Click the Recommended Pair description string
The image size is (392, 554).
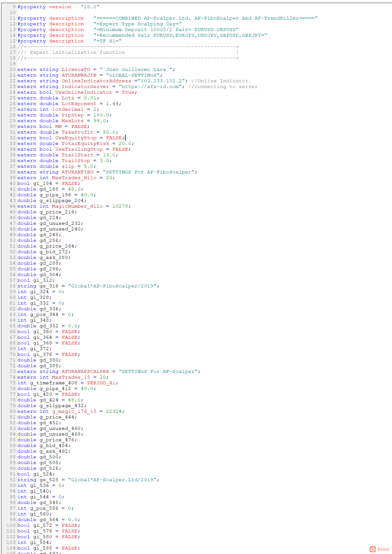180,35
